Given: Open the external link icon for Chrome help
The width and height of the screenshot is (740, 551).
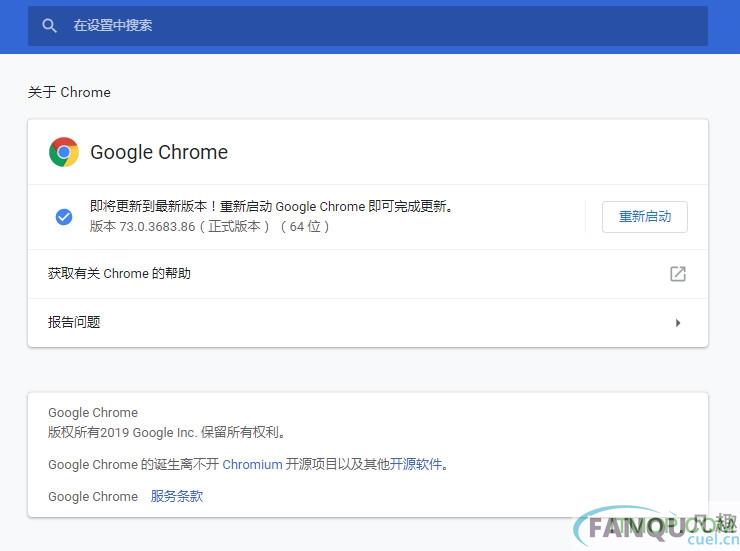Looking at the screenshot, I should [678, 274].
